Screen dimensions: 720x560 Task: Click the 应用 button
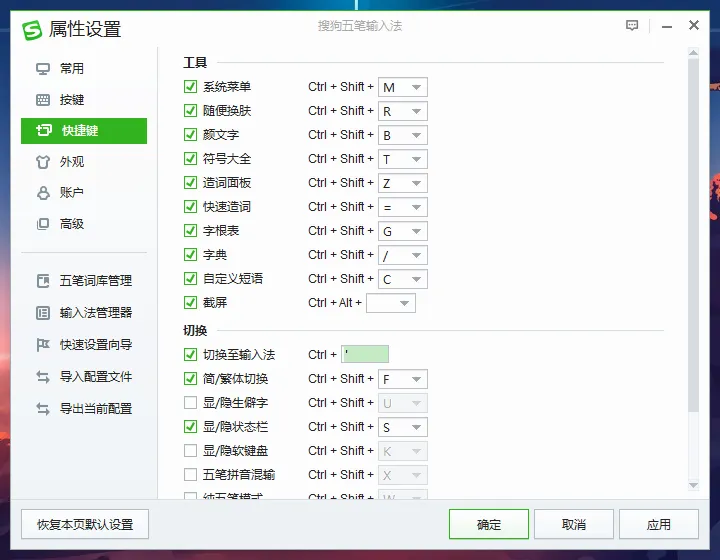click(x=658, y=524)
